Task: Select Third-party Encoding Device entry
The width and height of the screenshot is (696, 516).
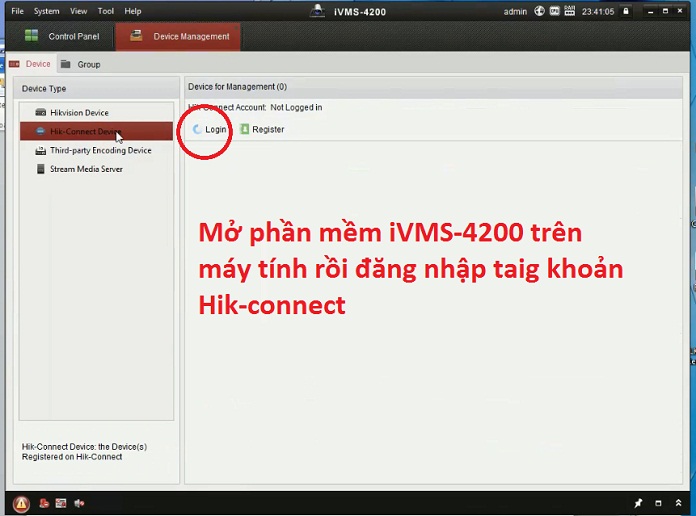Action: [100, 151]
